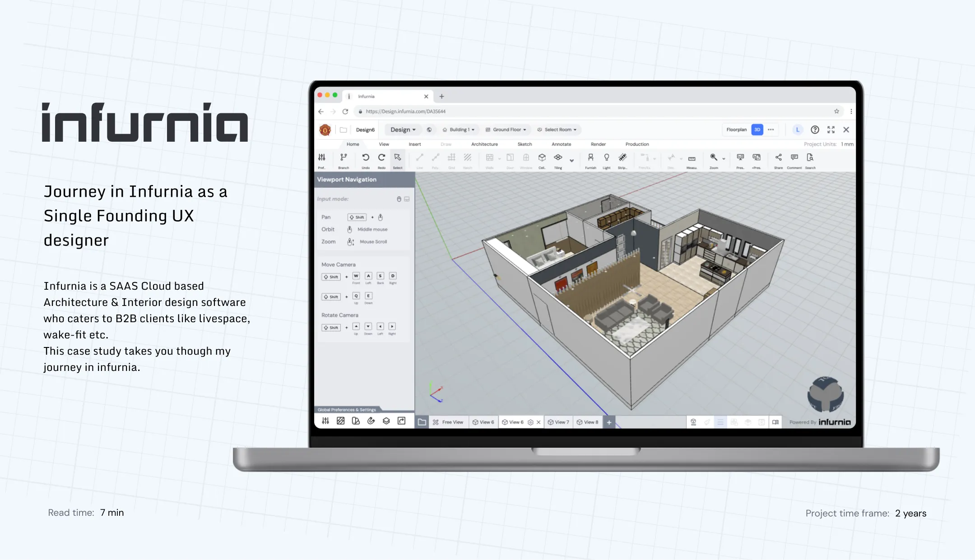
Task: Open the three-dots view options menu
Action: [771, 130]
